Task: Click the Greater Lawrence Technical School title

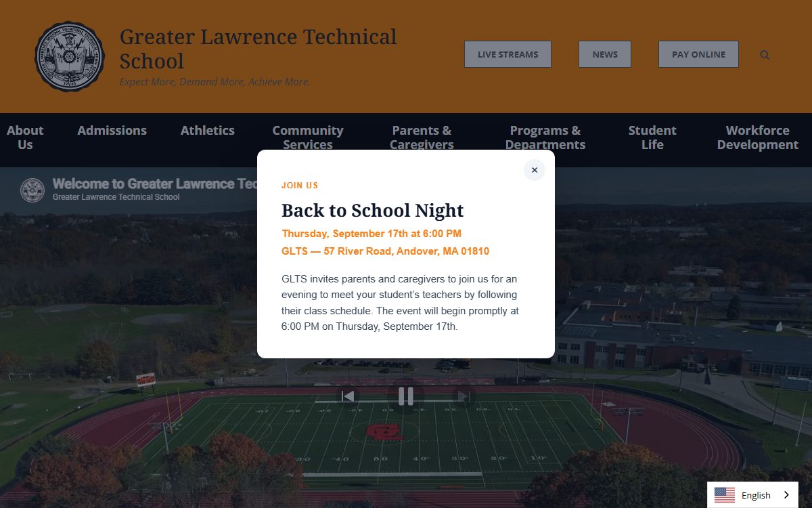Action: pyautogui.click(x=258, y=49)
